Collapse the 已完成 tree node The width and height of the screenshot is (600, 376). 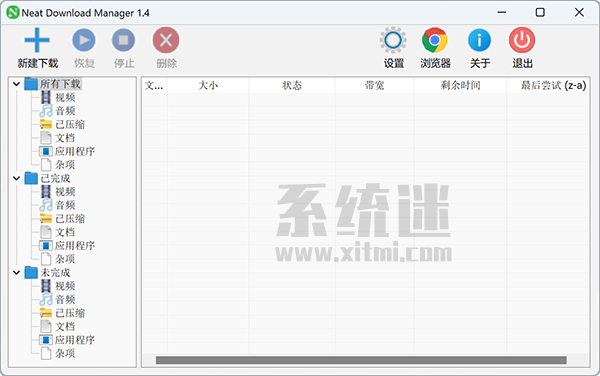pos(16,178)
